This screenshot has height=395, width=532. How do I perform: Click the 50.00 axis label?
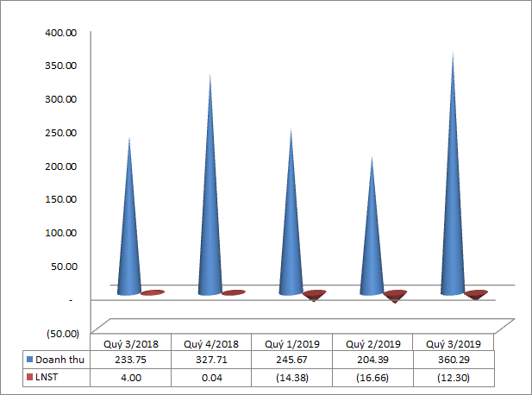click(x=64, y=266)
